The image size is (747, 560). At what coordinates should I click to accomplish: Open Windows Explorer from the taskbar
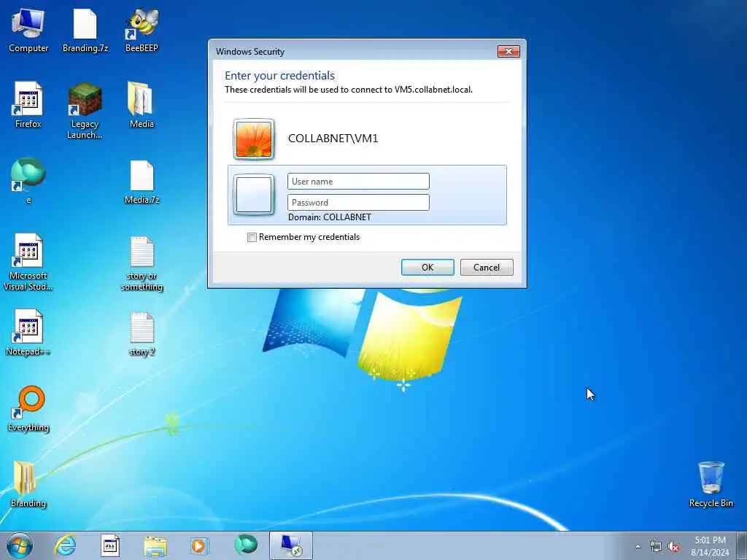point(155,545)
